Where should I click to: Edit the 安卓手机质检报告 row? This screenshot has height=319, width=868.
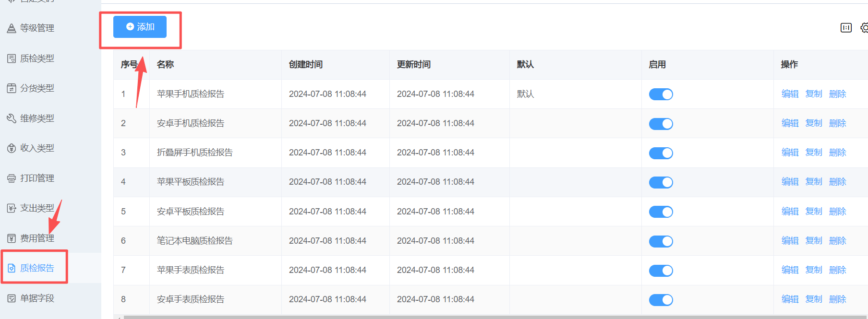790,123
